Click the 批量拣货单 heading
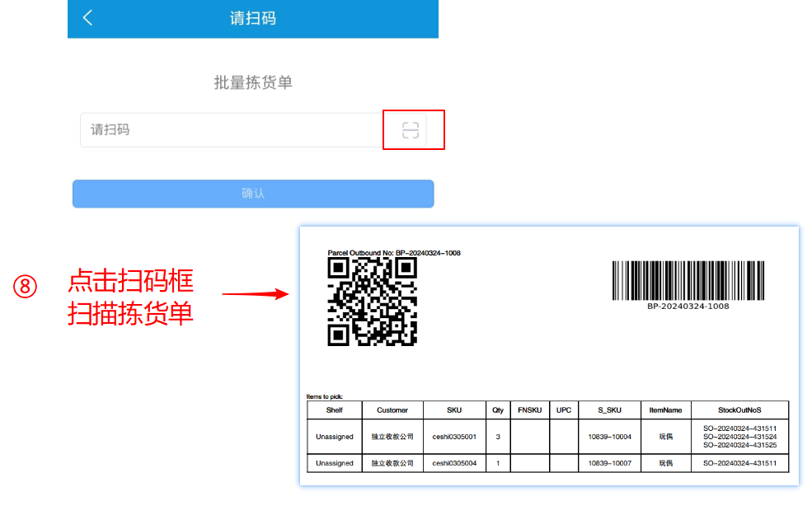Image resolution: width=812 pixels, height=529 pixels. click(253, 82)
